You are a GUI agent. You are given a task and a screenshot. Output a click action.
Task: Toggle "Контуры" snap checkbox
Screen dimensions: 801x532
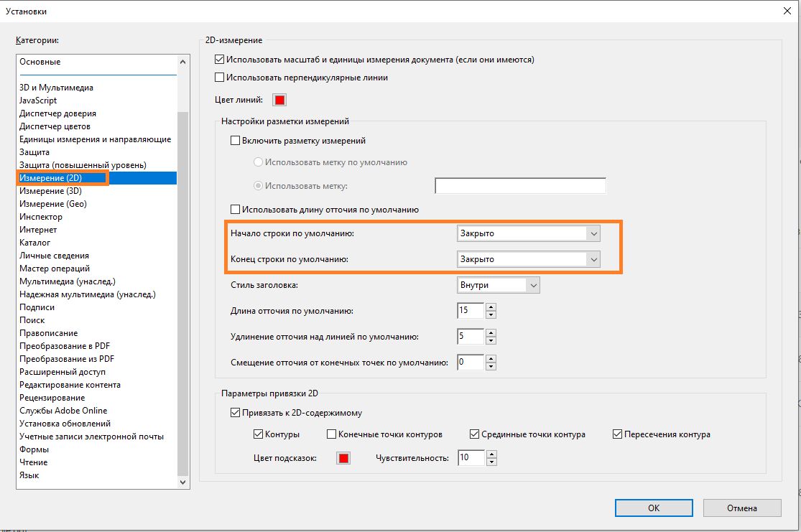[259, 434]
